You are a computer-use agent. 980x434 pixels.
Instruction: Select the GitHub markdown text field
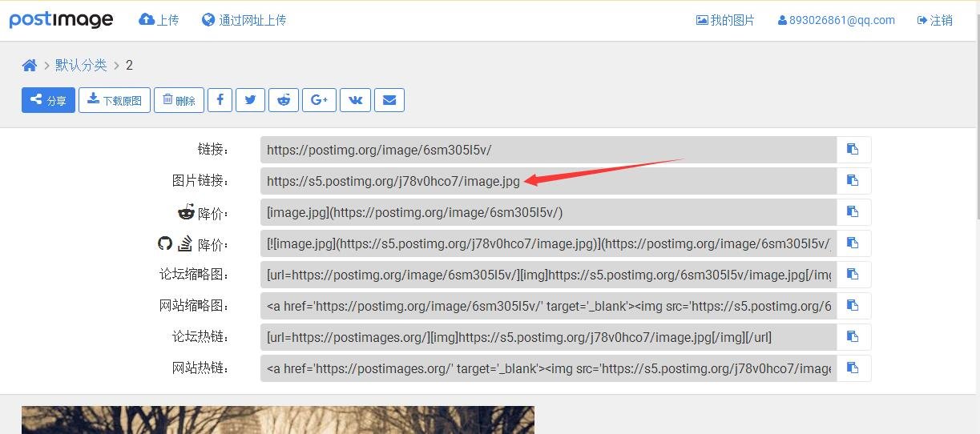pos(549,243)
